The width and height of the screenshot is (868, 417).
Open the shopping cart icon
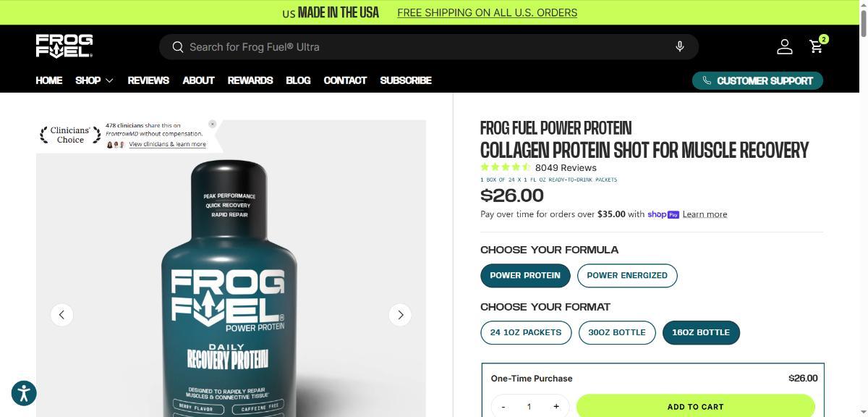[817, 46]
